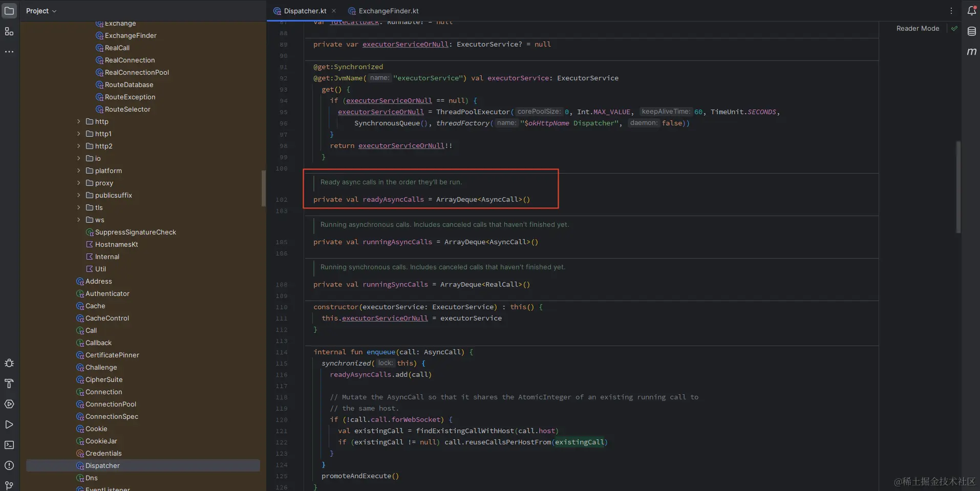980x491 pixels.
Task: Open the Problems tool window icon
Action: pyautogui.click(x=9, y=465)
